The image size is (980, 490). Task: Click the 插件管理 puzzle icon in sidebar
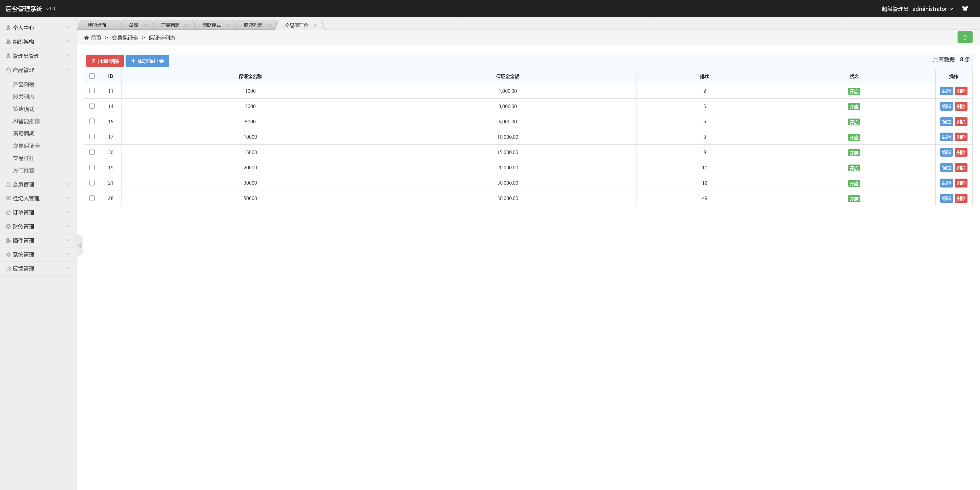point(8,240)
